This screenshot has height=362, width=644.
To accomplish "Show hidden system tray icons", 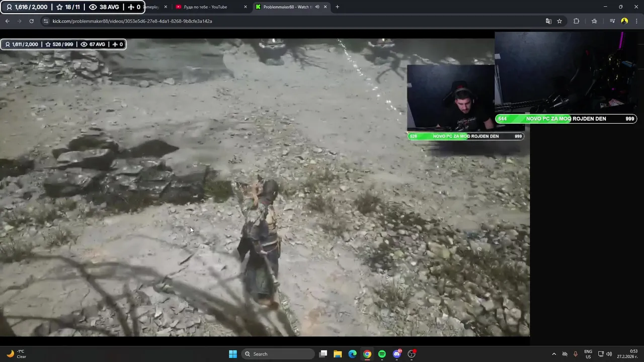I will pyautogui.click(x=554, y=354).
